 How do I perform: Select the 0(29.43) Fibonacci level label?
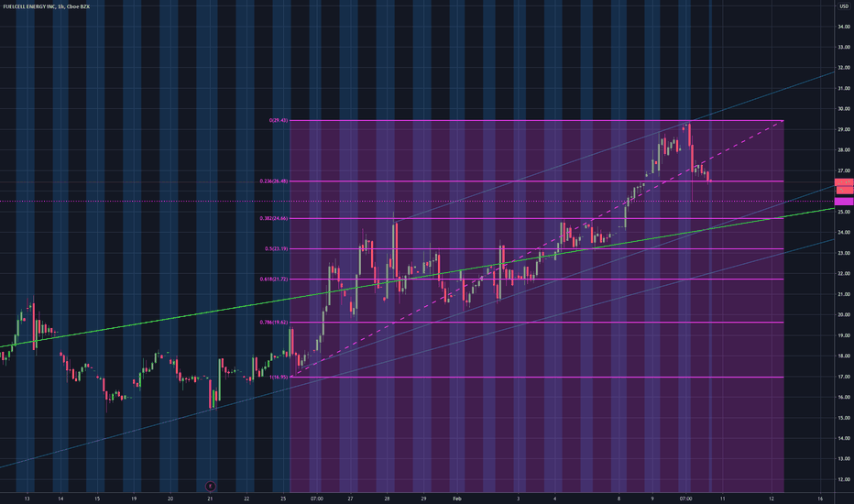click(x=279, y=120)
